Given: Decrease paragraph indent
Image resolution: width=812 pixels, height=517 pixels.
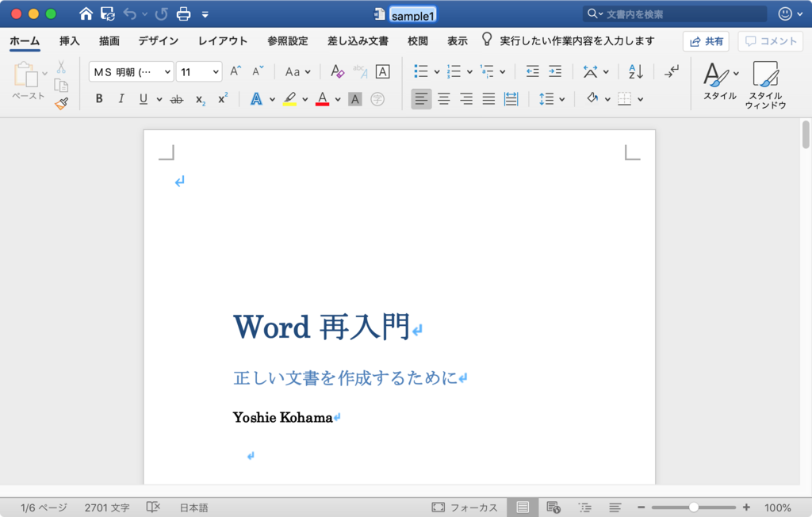Looking at the screenshot, I should coord(532,71).
